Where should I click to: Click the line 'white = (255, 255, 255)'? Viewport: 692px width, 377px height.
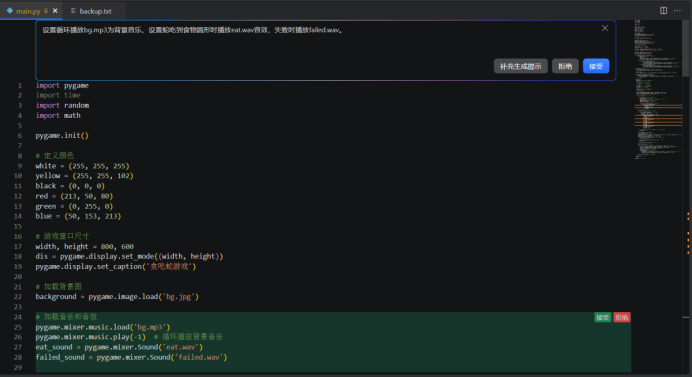click(83, 166)
